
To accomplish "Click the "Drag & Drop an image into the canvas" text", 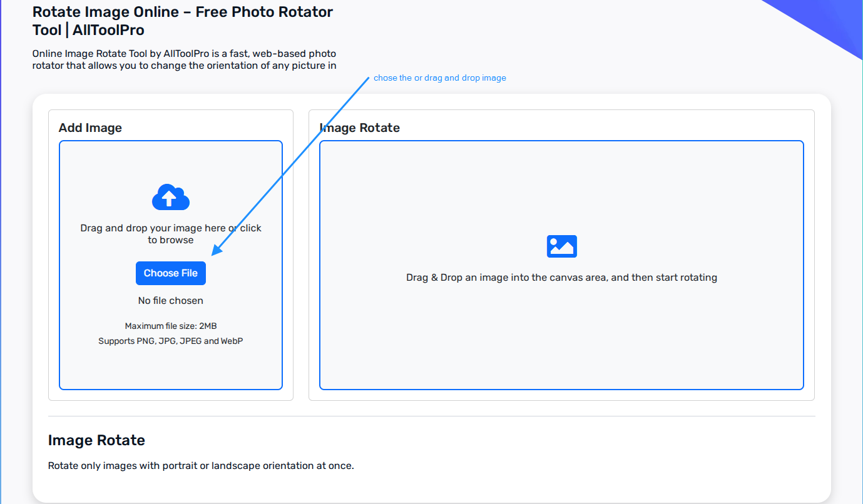I will (x=561, y=278).
